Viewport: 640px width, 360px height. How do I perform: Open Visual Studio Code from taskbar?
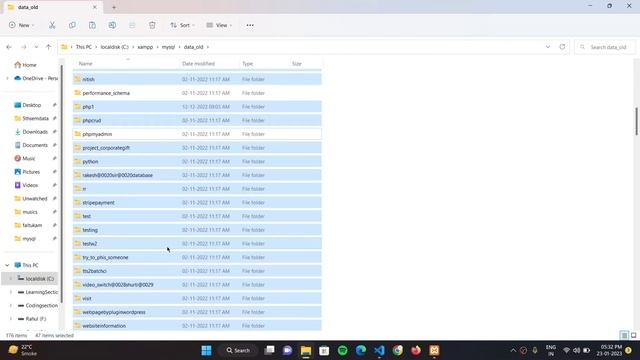[379, 350]
